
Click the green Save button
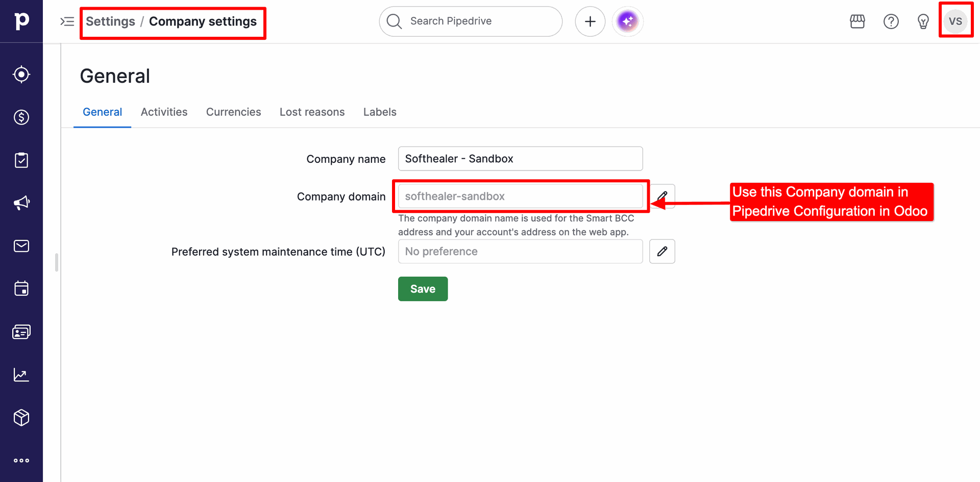pos(423,289)
